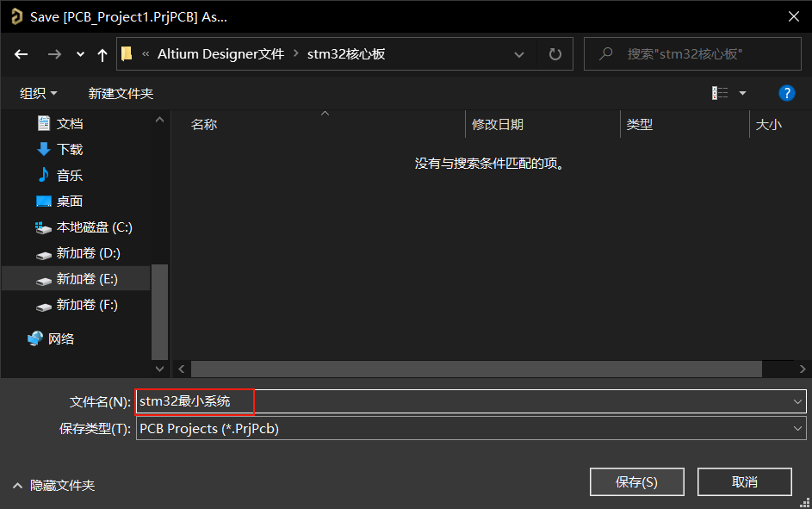Create a folder with 新建文件夹

121,93
